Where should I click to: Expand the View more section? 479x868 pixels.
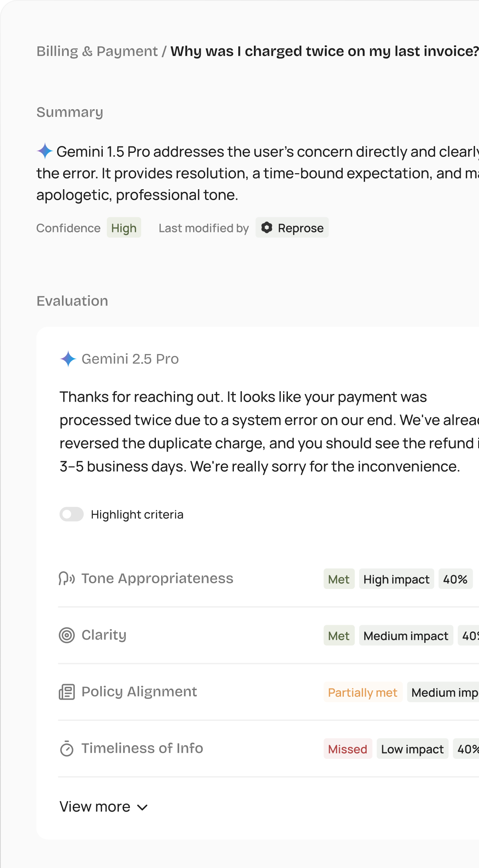click(x=95, y=807)
